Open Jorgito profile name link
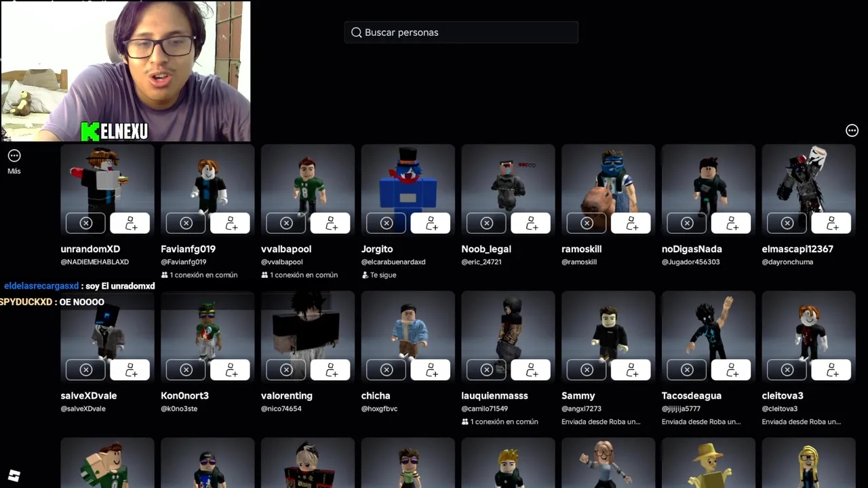 [x=377, y=249]
